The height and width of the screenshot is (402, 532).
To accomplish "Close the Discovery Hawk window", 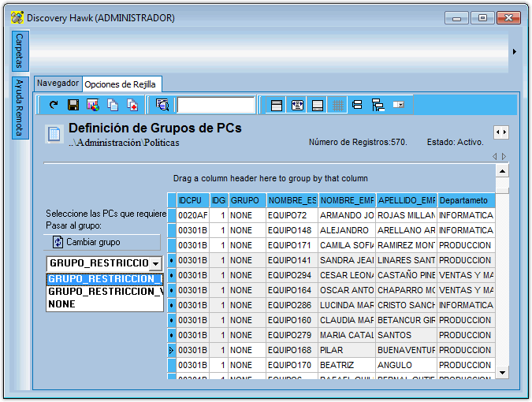I will (508, 18).
